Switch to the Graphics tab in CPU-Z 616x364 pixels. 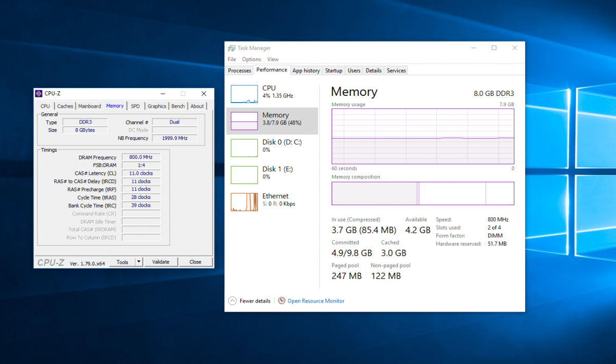pos(157,106)
